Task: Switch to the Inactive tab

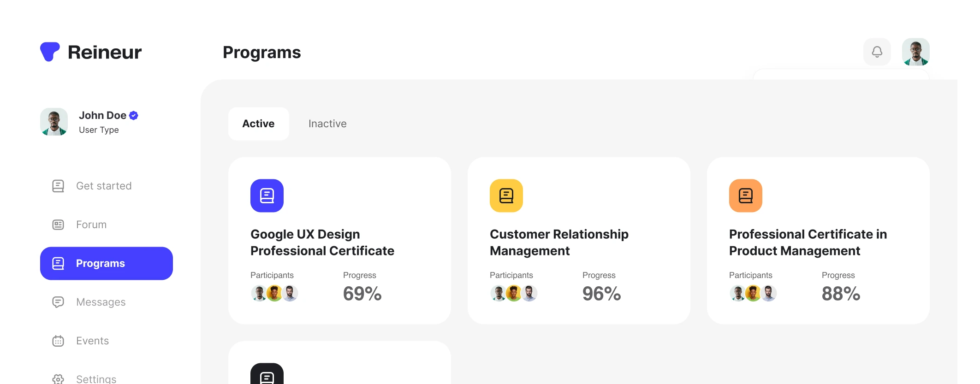Action: (327, 124)
